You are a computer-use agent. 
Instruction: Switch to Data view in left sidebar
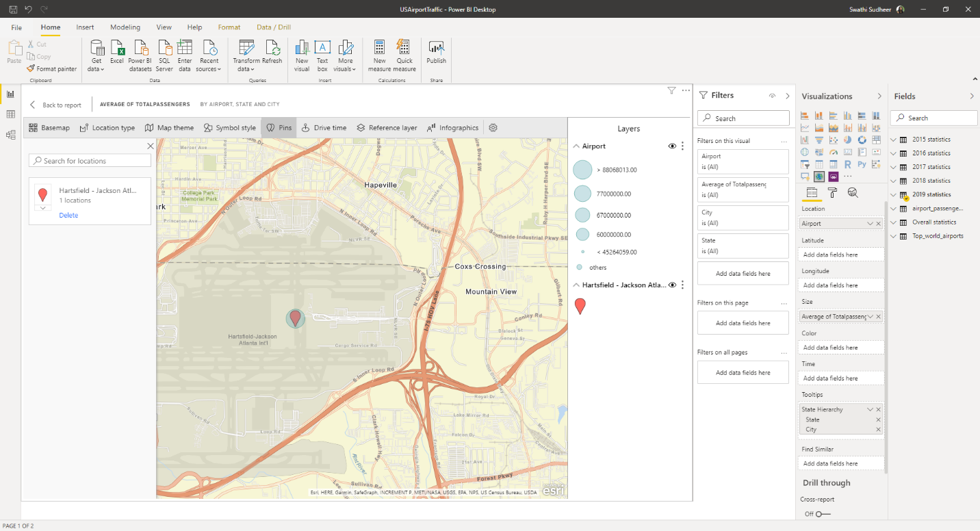coord(10,114)
